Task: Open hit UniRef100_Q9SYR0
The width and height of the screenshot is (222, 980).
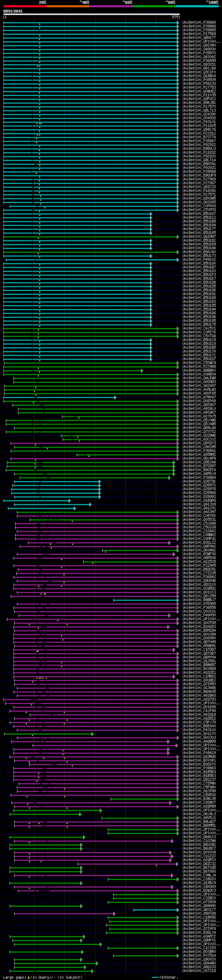Action: tap(199, 45)
